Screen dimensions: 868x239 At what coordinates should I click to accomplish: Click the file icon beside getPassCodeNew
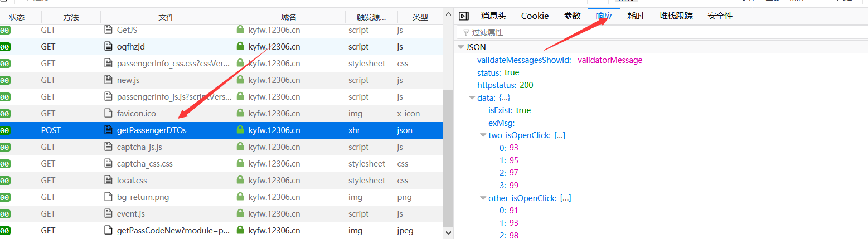click(109, 230)
